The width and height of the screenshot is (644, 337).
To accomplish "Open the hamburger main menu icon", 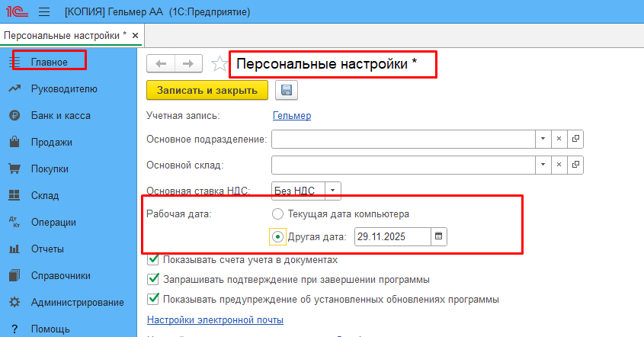I will click(43, 13).
